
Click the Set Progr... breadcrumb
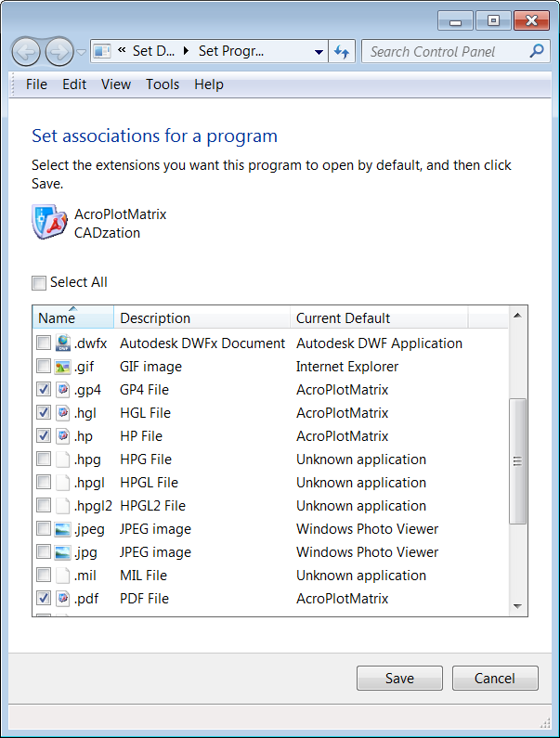(x=231, y=51)
